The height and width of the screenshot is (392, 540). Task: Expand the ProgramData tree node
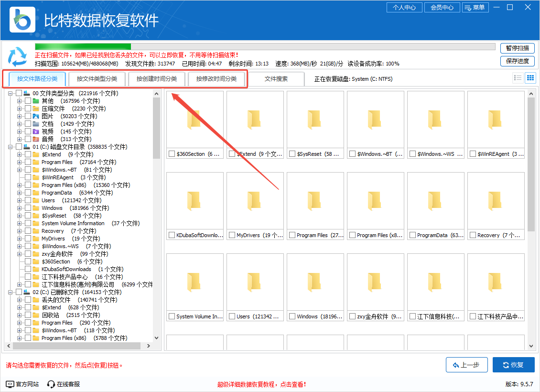click(19, 193)
